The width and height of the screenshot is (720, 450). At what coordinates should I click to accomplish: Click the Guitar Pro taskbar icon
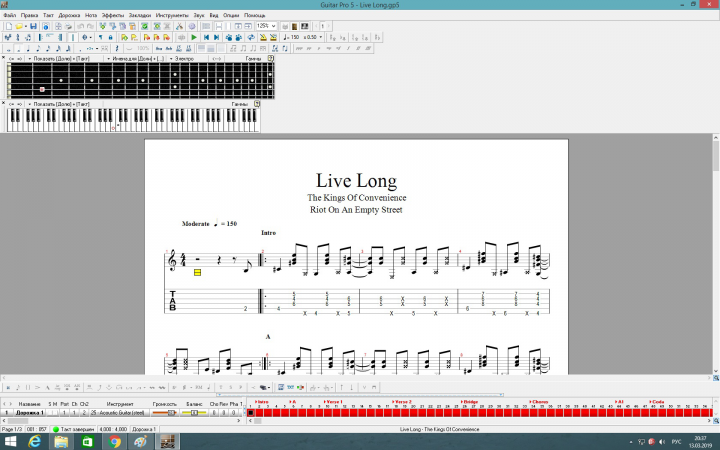click(168, 442)
